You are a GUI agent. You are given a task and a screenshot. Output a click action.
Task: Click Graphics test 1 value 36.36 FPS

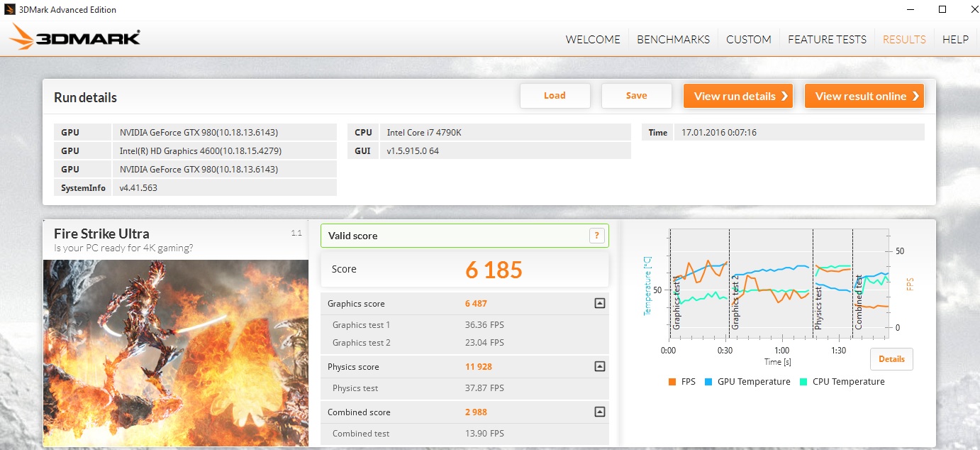coord(484,325)
